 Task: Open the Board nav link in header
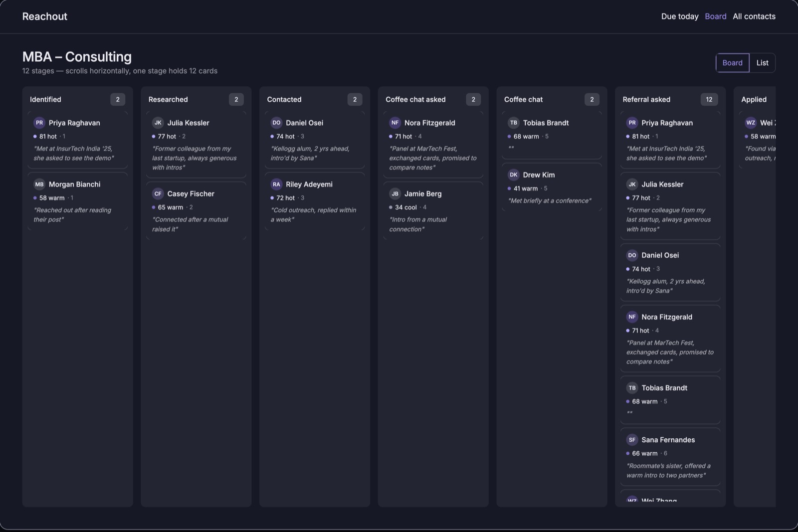(715, 16)
